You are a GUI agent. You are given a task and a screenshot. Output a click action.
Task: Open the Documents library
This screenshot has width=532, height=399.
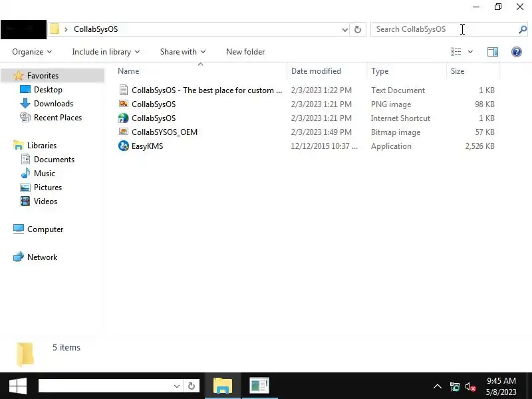54,160
